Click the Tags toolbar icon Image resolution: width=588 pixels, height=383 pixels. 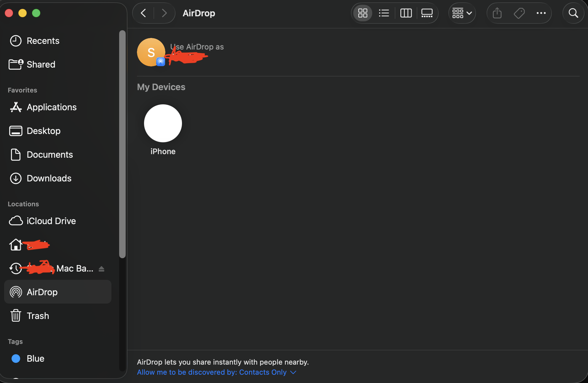click(x=519, y=13)
